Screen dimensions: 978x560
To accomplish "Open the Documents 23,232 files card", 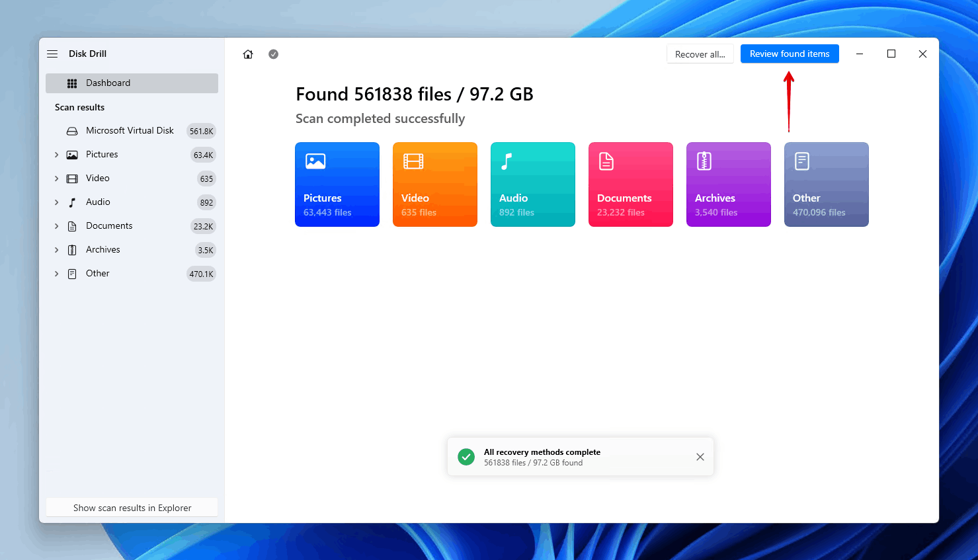I will 631,184.
